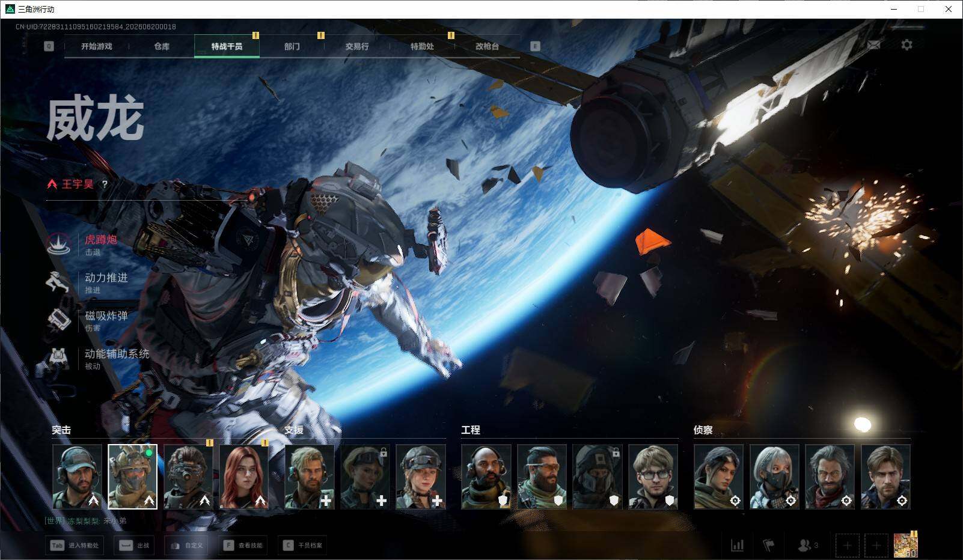Viewport: 963px width, 560px height.
Task: Click the second empty squad plus slot
Action: click(x=876, y=546)
